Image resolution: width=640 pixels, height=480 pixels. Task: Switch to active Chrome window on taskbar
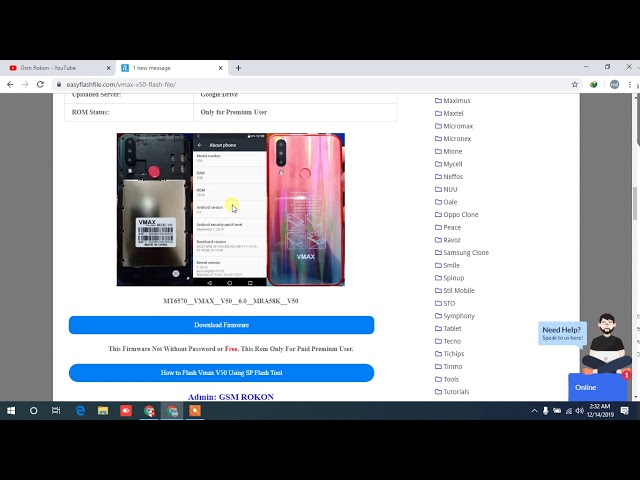point(172,411)
